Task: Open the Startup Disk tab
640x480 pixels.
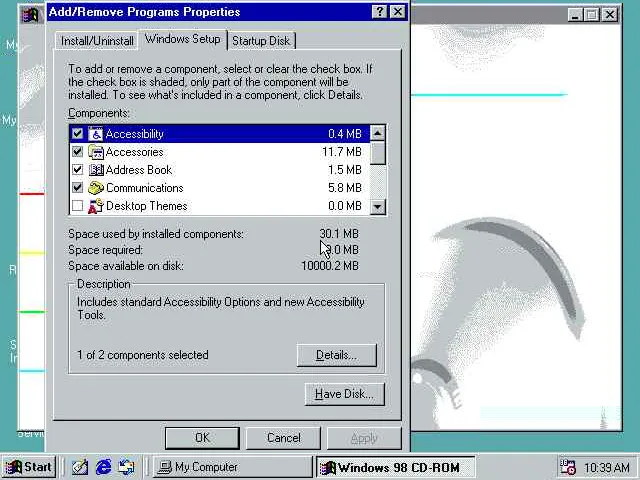Action: pyautogui.click(x=261, y=41)
